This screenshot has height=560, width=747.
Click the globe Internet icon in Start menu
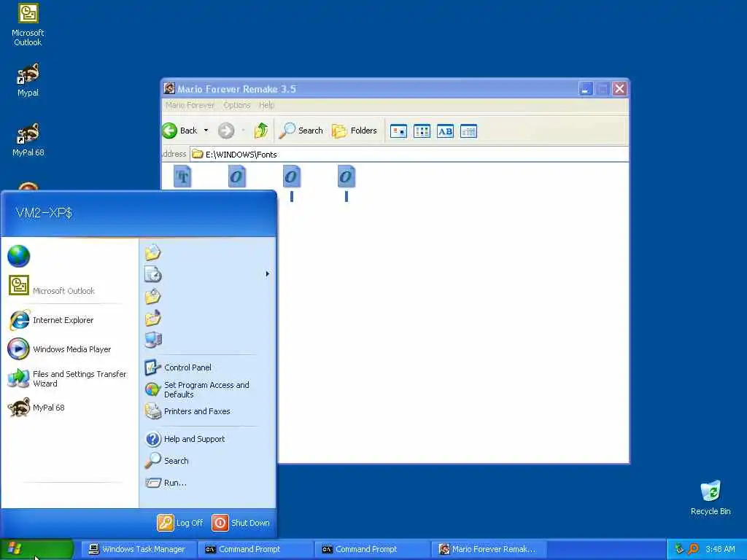(18, 256)
